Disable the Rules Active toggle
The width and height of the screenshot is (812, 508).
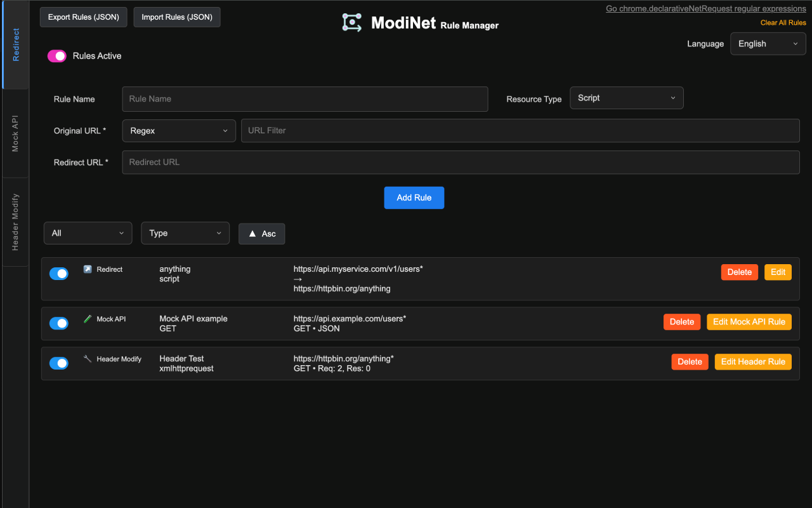pos(57,56)
